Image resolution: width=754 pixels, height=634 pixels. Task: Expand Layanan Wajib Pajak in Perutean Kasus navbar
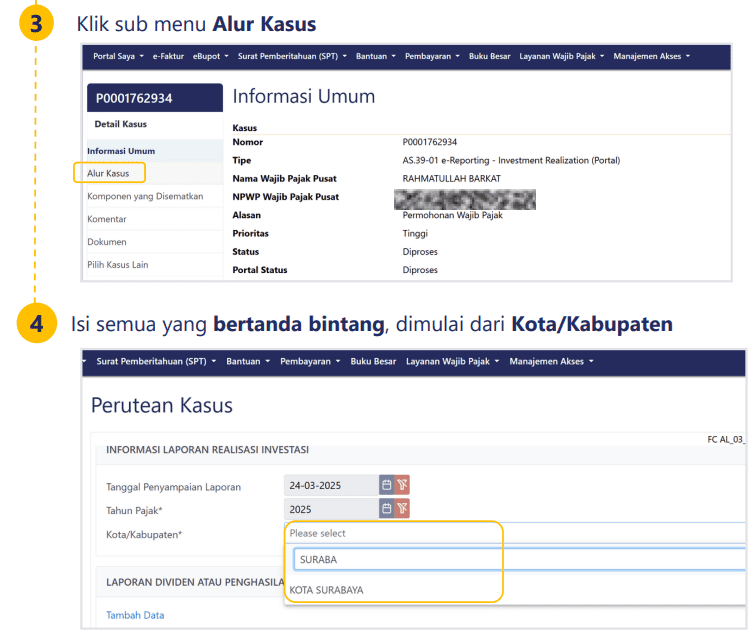(x=452, y=361)
